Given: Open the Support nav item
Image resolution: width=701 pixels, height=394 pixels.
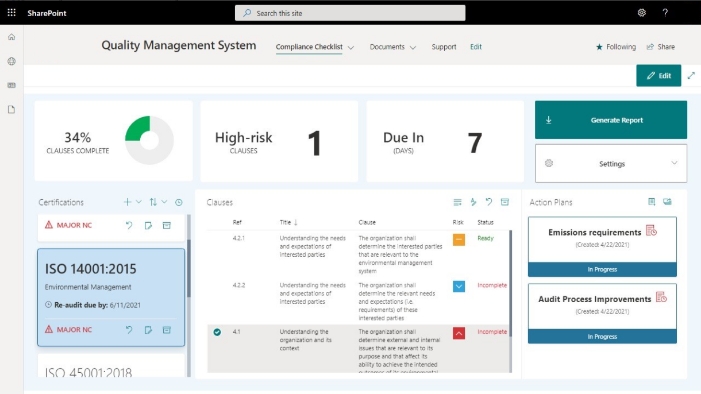Looking at the screenshot, I should [443, 47].
